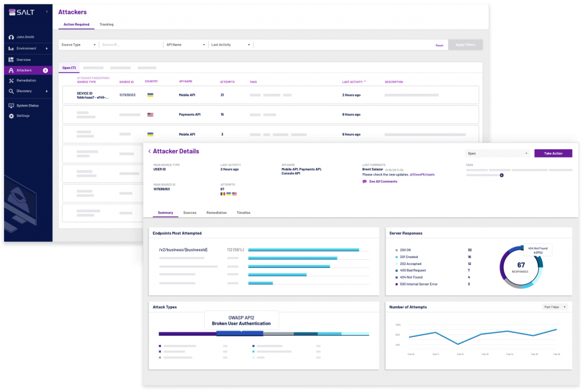The image size is (584, 392).
Task: Switch to the Tracking tab
Action: (x=106, y=24)
